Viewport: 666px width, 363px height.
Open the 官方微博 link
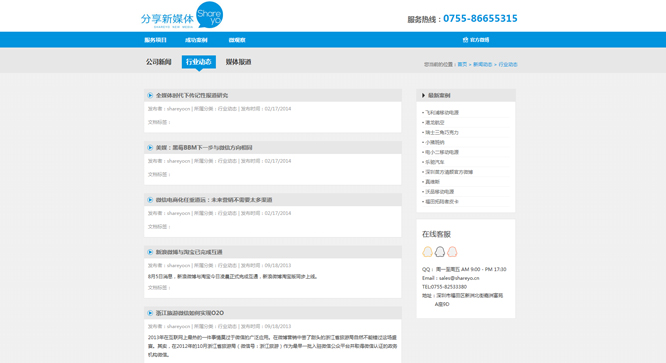click(479, 40)
